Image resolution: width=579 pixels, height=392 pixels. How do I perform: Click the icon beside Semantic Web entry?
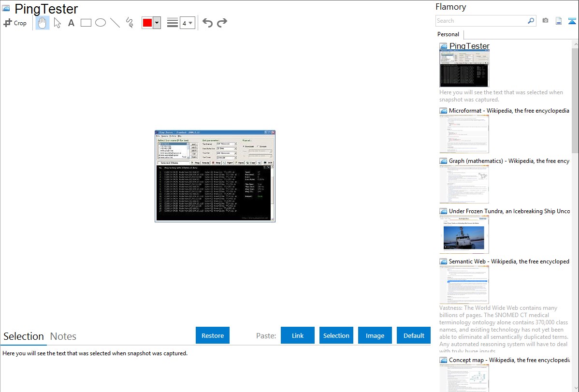(443, 261)
